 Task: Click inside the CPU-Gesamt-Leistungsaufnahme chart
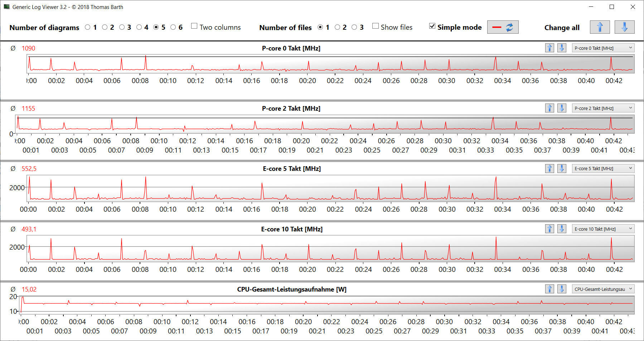327,305
